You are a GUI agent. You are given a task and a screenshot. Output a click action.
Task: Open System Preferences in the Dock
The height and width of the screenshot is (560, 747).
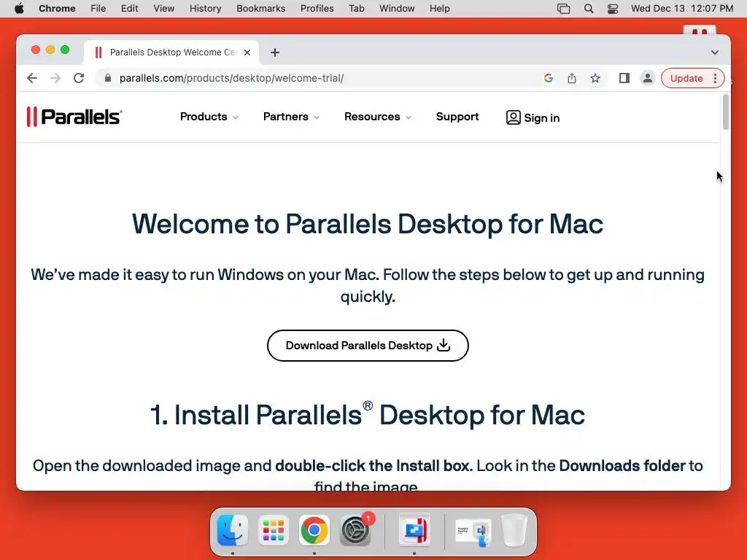click(355, 530)
